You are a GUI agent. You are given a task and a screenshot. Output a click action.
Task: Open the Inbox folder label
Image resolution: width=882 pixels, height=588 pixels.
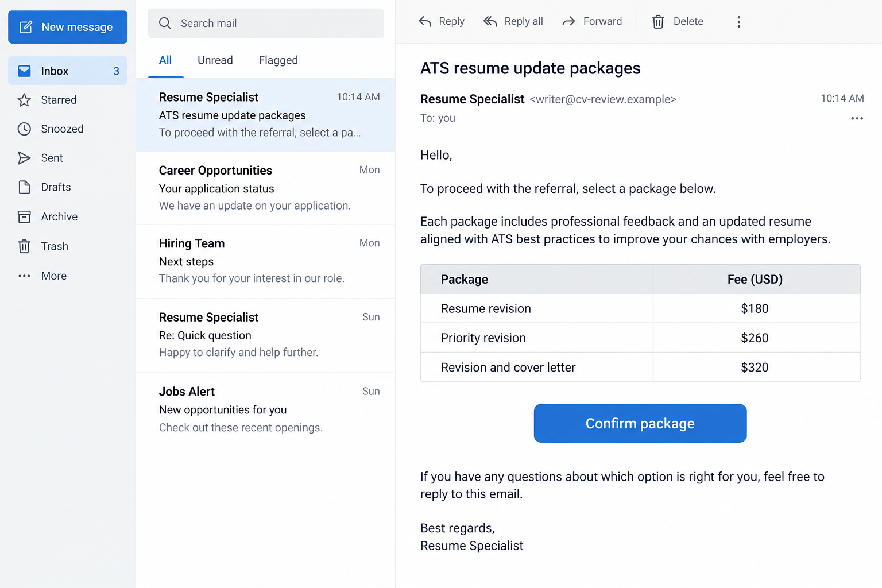pyautogui.click(x=55, y=71)
